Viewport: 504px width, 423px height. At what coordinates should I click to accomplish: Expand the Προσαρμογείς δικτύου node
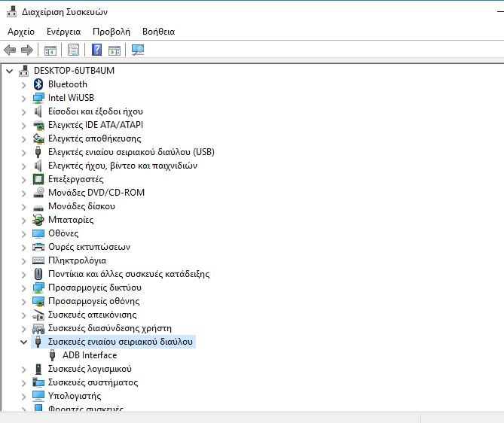tap(23, 288)
